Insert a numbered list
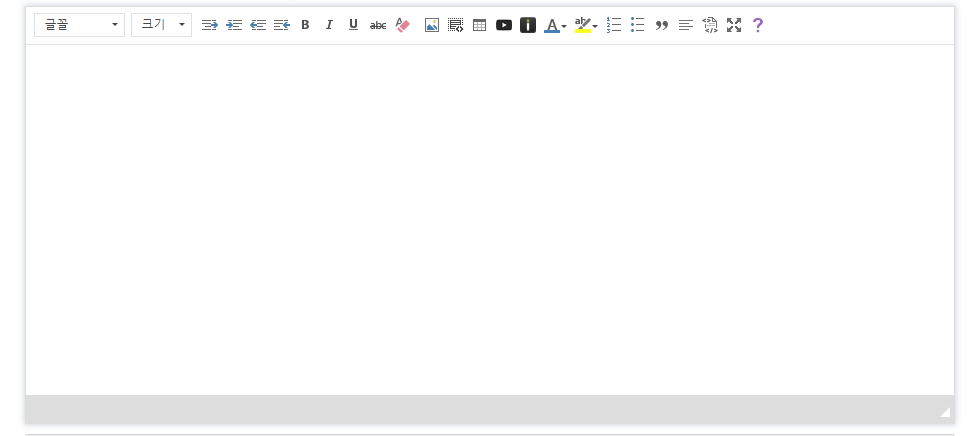The width and height of the screenshot is (971, 436). pos(614,25)
